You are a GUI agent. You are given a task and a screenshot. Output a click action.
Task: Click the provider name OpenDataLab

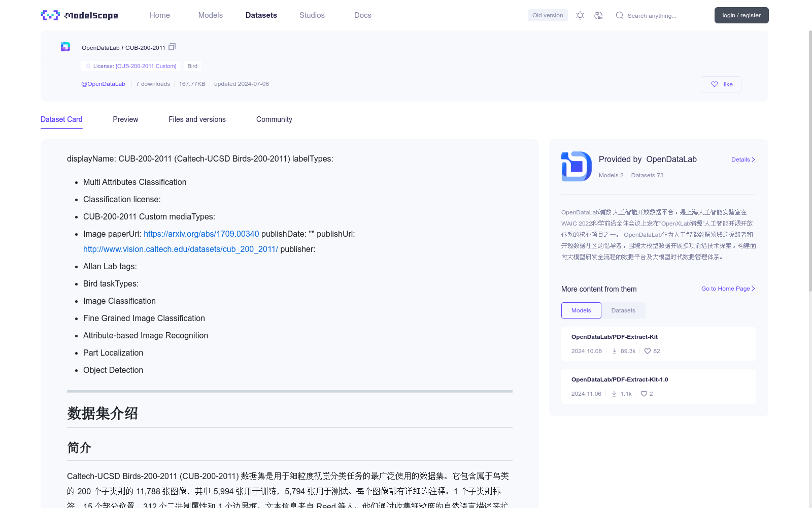671,159
